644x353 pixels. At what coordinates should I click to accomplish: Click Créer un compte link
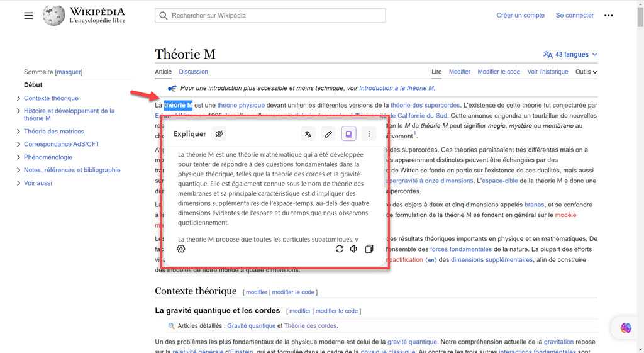[x=520, y=15]
